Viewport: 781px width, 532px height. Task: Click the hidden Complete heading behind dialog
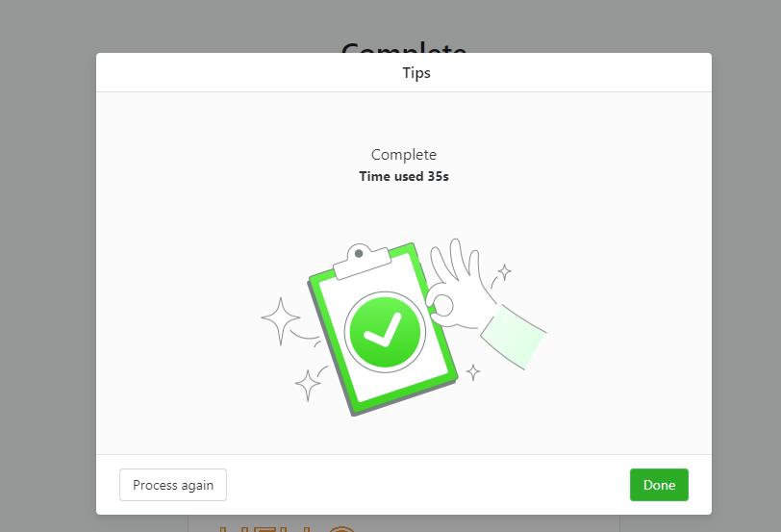(403, 48)
